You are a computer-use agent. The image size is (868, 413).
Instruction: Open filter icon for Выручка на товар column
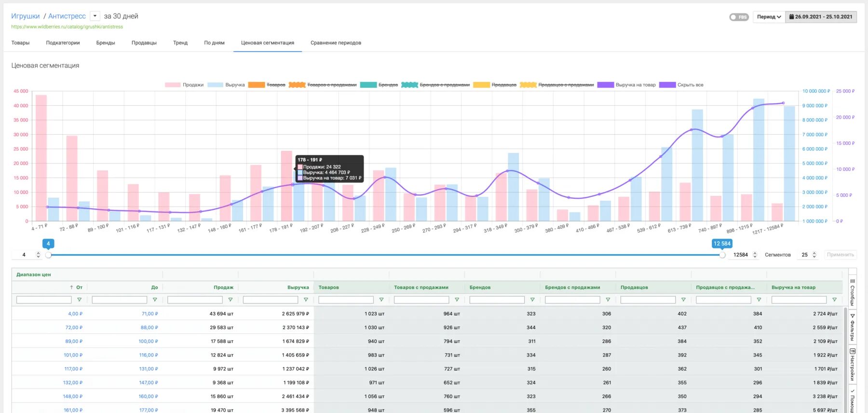coord(834,300)
